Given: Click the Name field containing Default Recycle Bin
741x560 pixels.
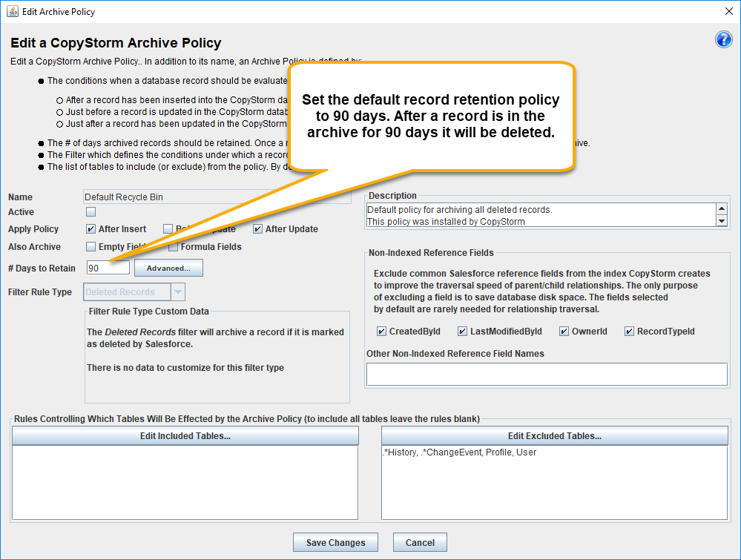Looking at the screenshot, I should [x=217, y=197].
